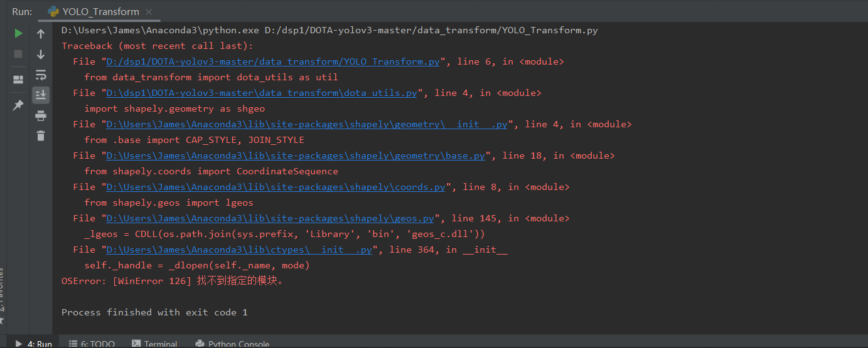
Task: Open the shapely geometry base.py link
Action: tap(296, 156)
